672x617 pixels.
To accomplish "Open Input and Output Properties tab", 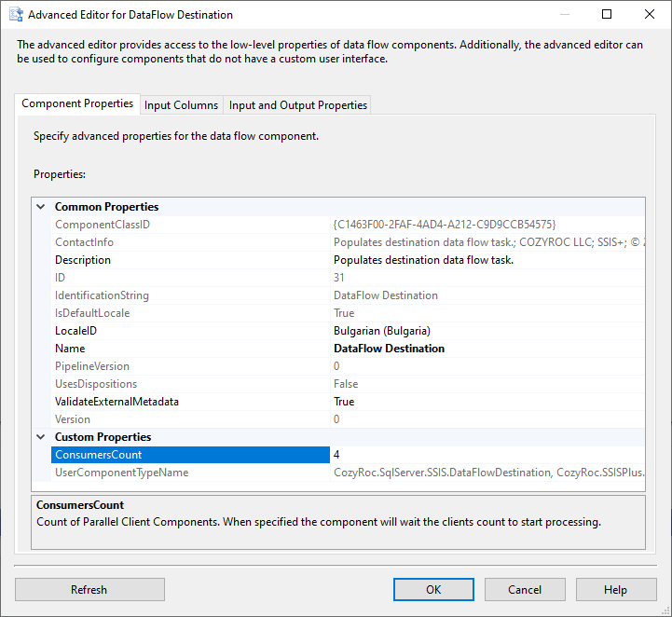I will 298,105.
